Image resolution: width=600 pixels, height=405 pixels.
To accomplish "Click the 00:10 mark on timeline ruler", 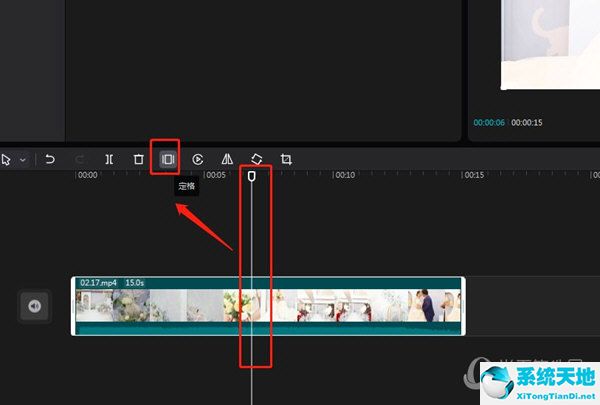I will 345,175.
